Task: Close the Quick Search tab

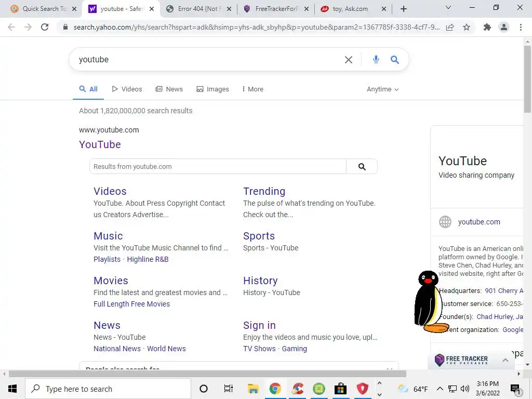Action: point(74,9)
